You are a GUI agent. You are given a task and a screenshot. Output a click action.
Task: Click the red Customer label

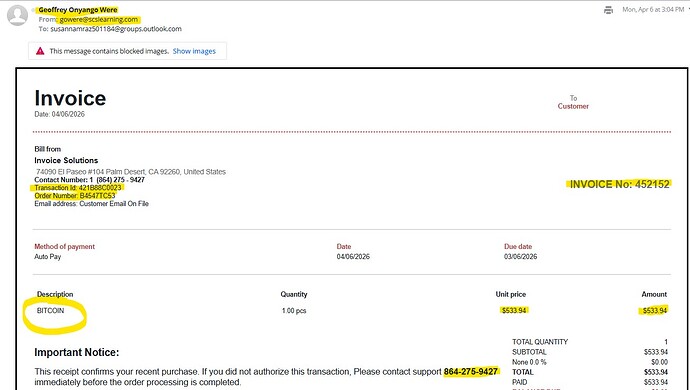(x=573, y=106)
